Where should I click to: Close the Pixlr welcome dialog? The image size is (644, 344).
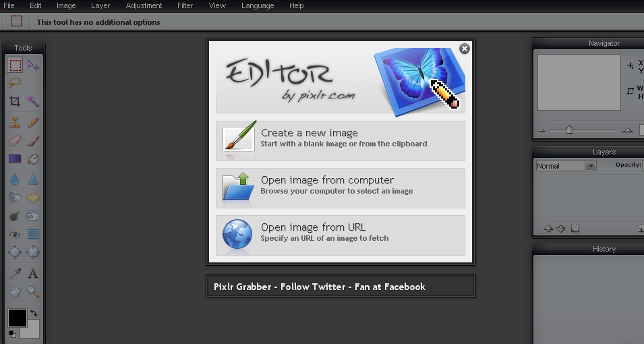(465, 49)
